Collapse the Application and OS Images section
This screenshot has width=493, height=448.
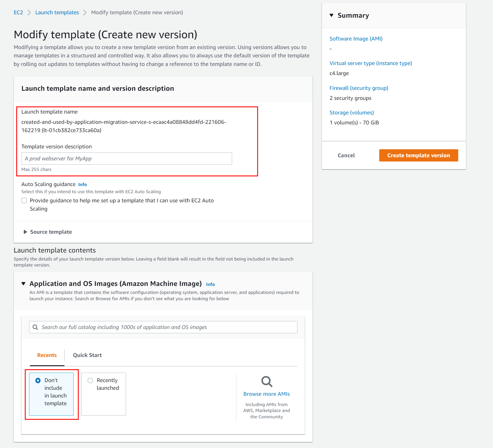click(23, 283)
